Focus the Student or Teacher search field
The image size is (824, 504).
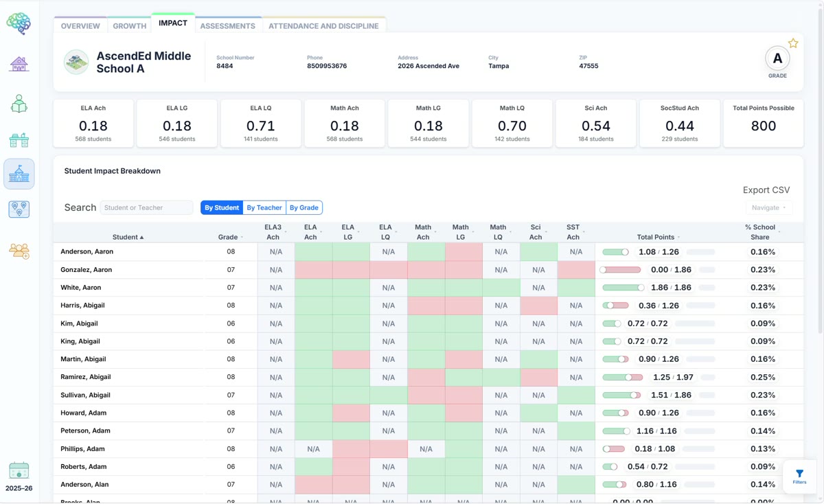[147, 207]
